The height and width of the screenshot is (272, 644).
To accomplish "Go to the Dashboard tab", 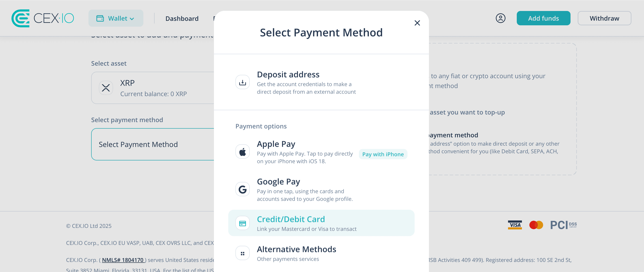I will coord(182,19).
